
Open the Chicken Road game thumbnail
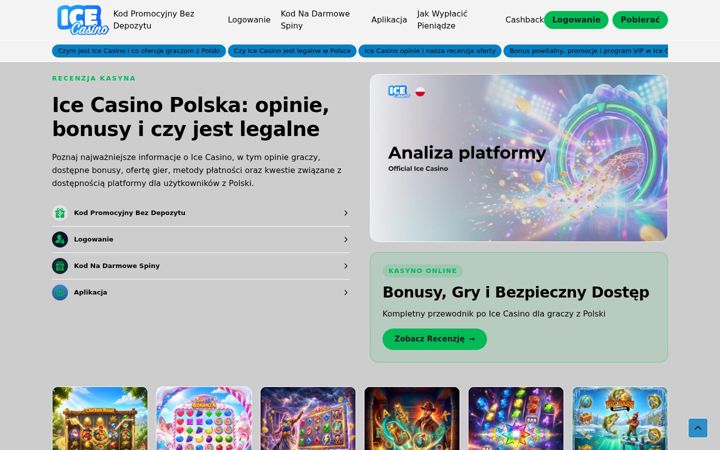pos(100,418)
